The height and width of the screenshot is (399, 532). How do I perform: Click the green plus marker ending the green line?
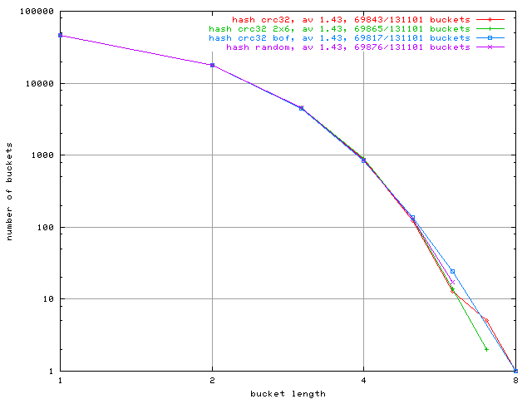[x=486, y=349]
